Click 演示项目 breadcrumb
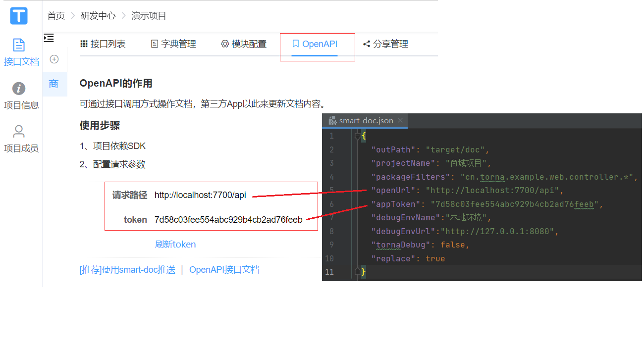This screenshot has height=345, width=644. tap(149, 16)
